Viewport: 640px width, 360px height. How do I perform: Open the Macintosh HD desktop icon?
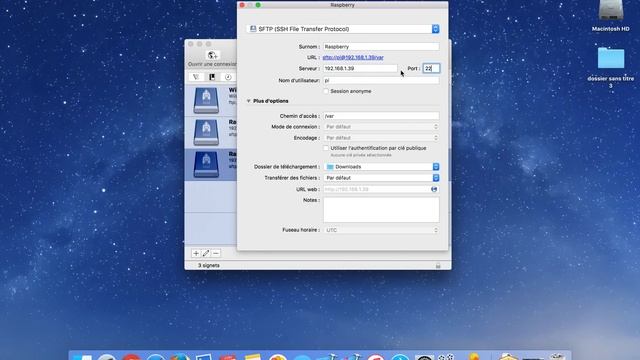(x=611, y=11)
